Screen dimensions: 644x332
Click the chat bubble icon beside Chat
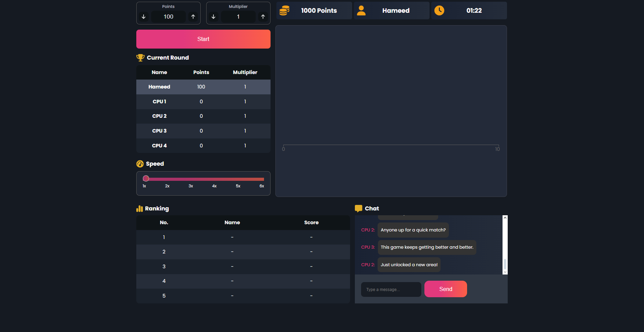tap(359, 208)
